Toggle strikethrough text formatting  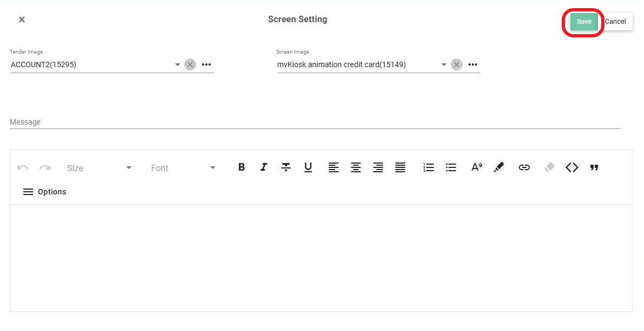pos(286,167)
